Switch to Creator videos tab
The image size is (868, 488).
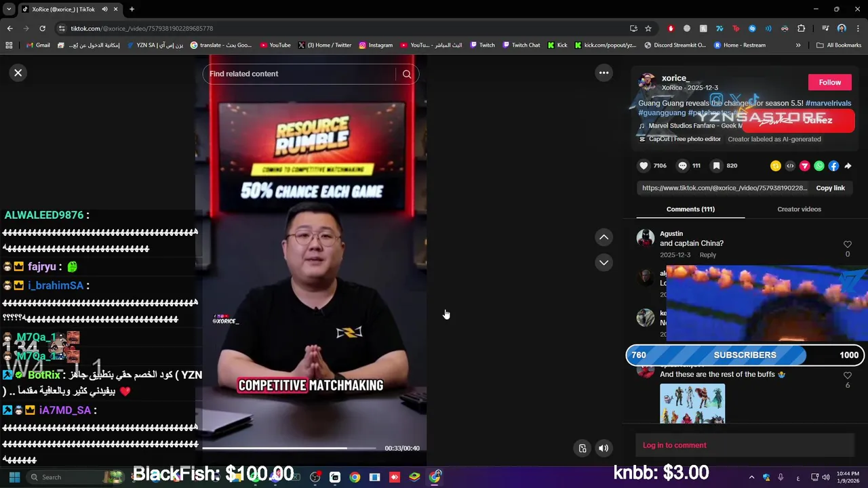[799, 209]
